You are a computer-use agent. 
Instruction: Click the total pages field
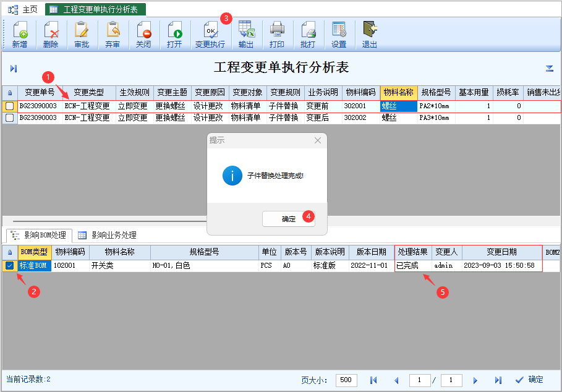pos(451,380)
